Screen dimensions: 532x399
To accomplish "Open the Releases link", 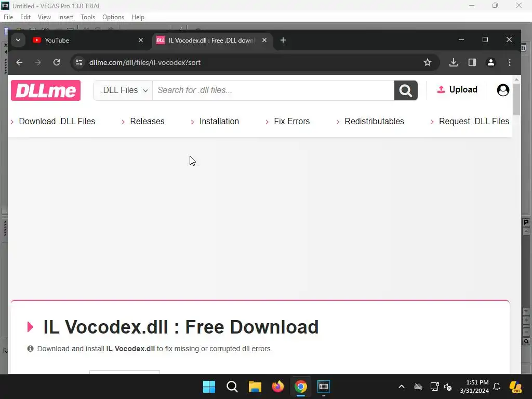I will click(x=147, y=121).
